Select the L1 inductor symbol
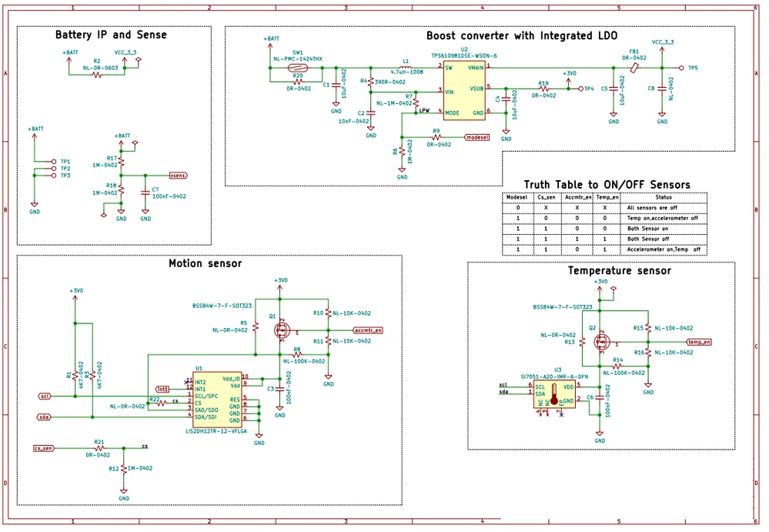 (x=406, y=67)
